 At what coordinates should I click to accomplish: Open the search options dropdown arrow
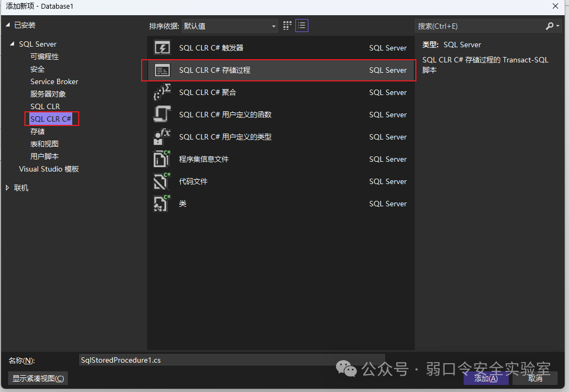(558, 26)
